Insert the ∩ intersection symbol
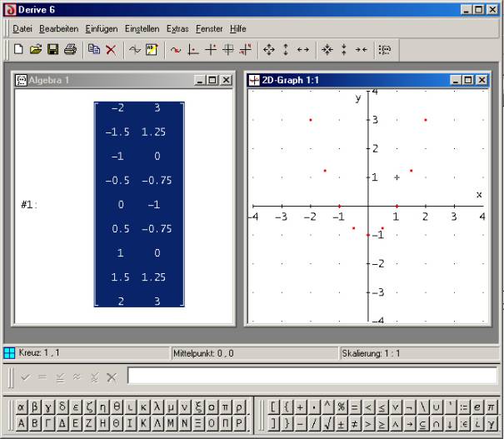The height and width of the screenshot is (439, 504). pos(437,423)
